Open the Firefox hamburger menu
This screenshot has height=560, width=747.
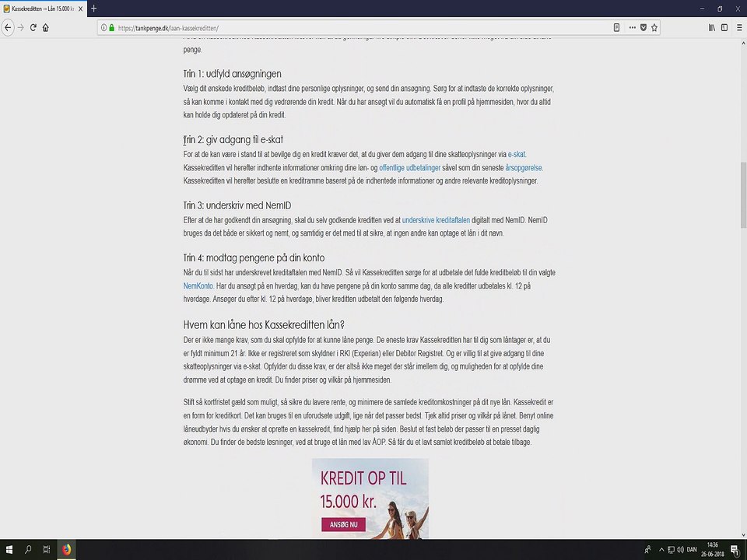coord(739,28)
